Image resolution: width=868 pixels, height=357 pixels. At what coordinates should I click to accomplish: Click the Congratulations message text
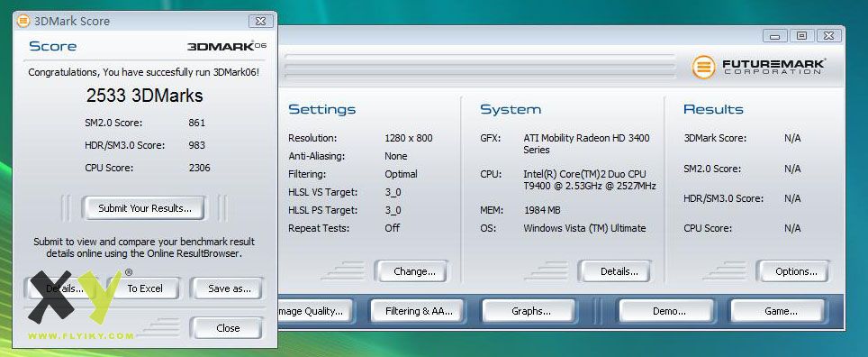[143, 72]
